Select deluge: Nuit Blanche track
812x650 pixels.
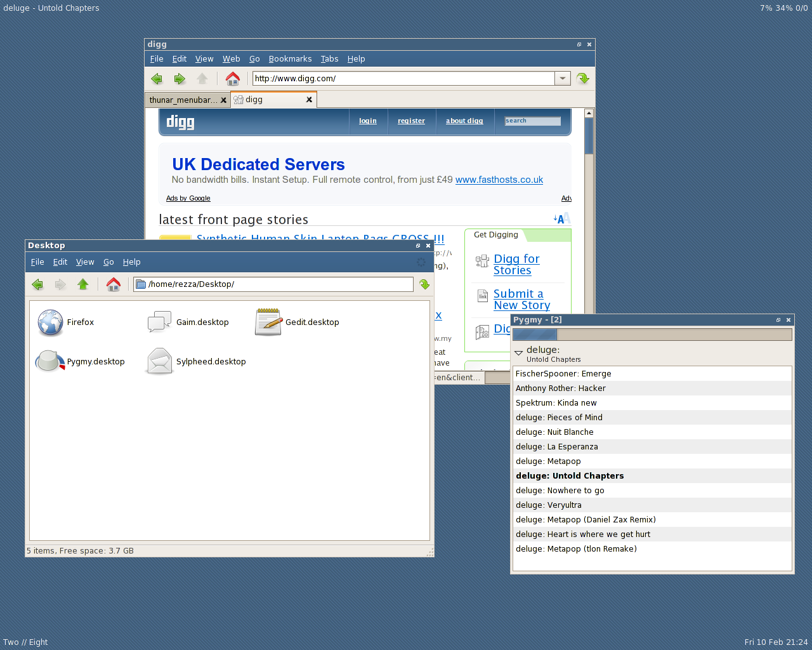tap(652, 432)
